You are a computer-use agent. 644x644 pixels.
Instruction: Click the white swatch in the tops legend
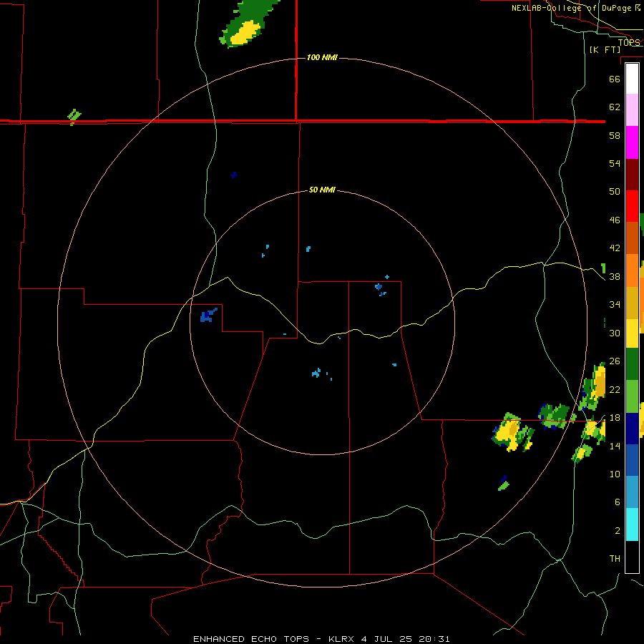point(632,79)
